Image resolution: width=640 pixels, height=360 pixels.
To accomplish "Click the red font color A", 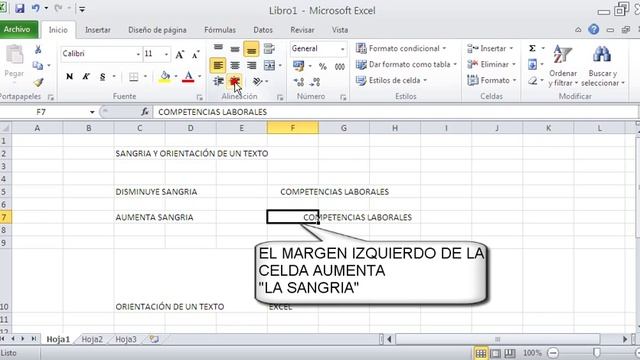I will tap(188, 77).
